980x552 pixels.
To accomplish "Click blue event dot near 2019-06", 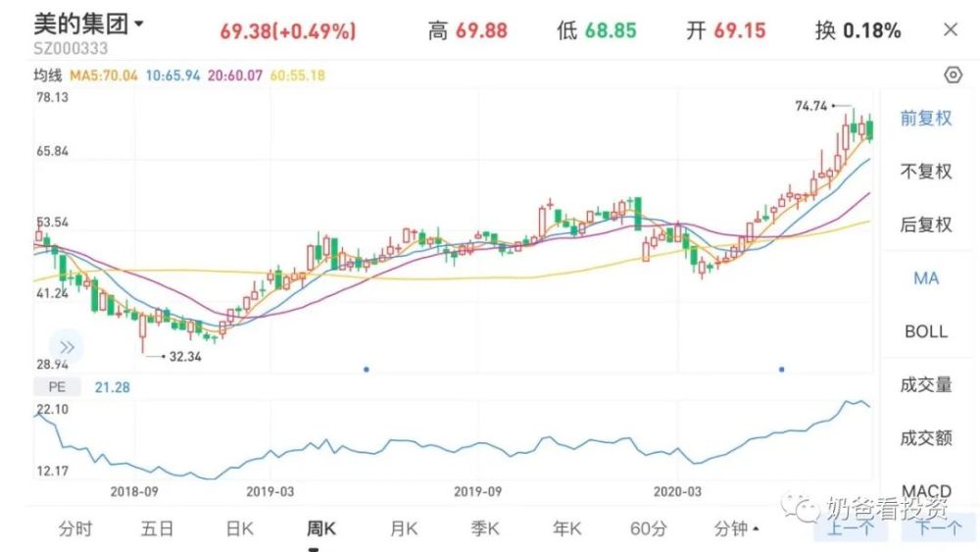I will [x=367, y=370].
